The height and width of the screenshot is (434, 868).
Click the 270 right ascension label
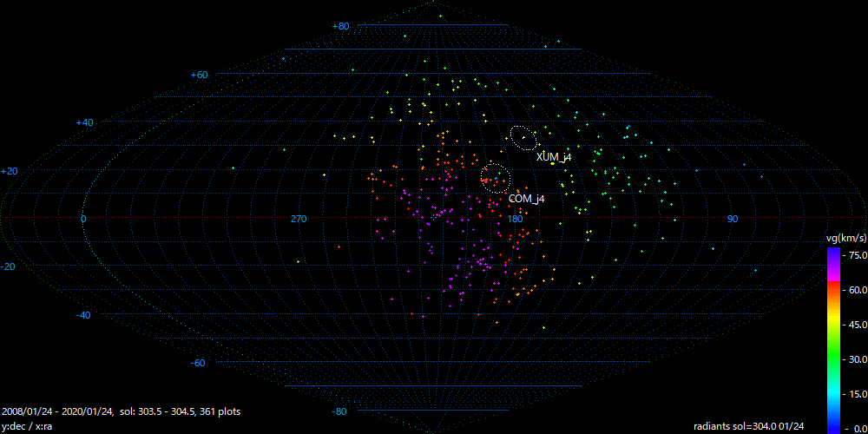299,219
